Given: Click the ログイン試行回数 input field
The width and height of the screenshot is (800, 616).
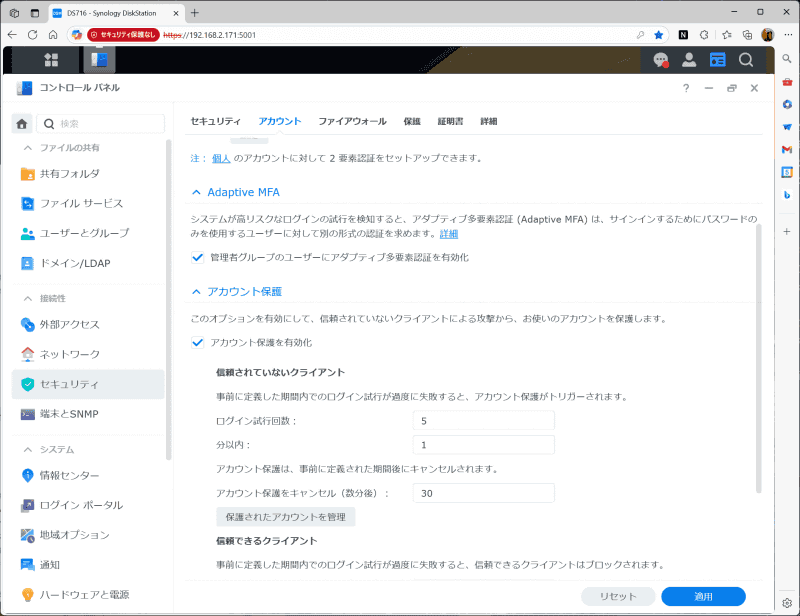Looking at the screenshot, I should 483,422.
